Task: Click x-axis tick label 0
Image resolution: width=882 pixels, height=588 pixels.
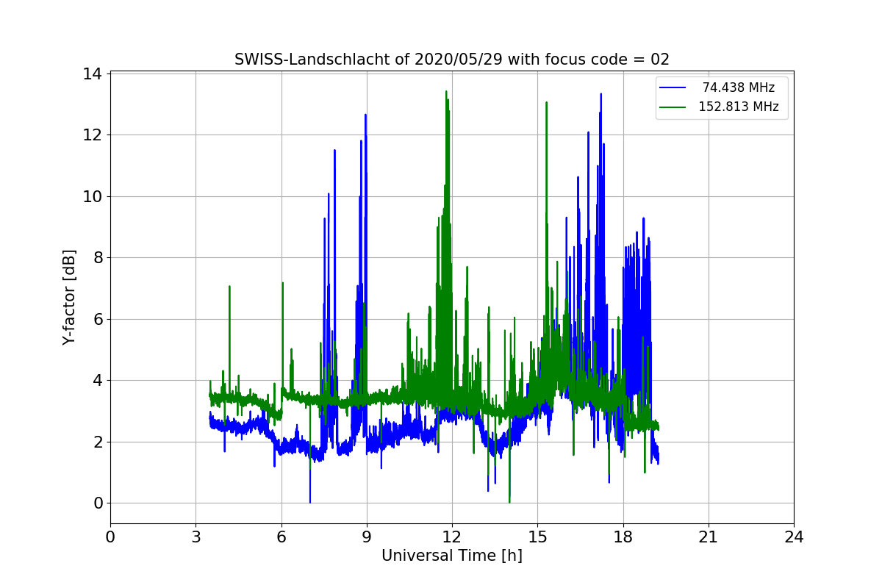Action: point(110,537)
